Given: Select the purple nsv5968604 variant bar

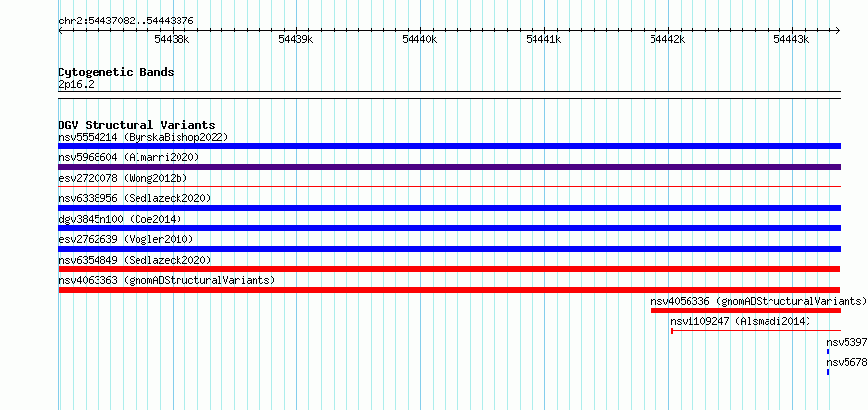Looking at the screenshot, I should coord(450,167).
